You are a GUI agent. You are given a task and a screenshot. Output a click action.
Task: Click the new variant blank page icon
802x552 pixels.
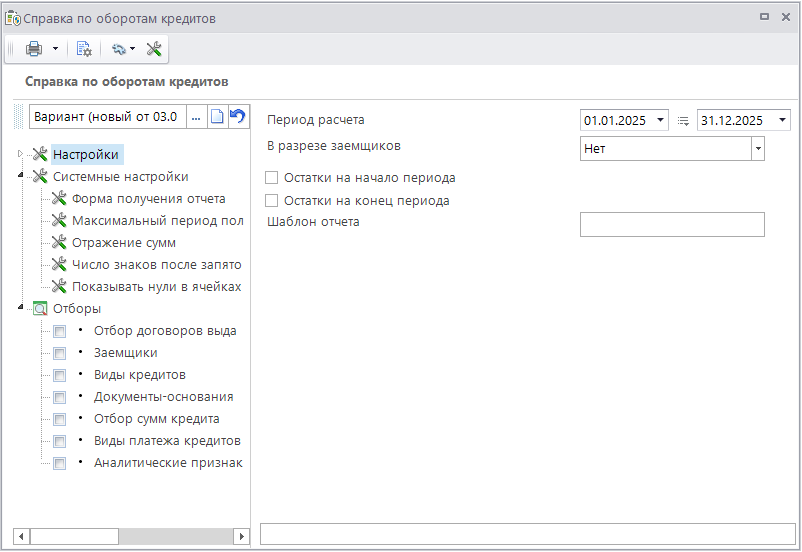point(216,117)
